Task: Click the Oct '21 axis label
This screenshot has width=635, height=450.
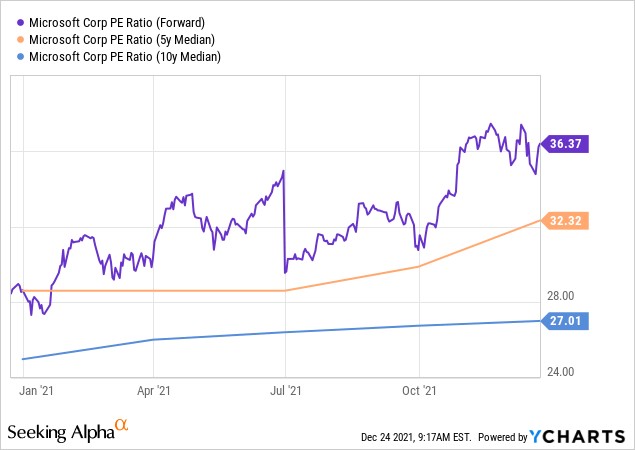Action: 420,391
